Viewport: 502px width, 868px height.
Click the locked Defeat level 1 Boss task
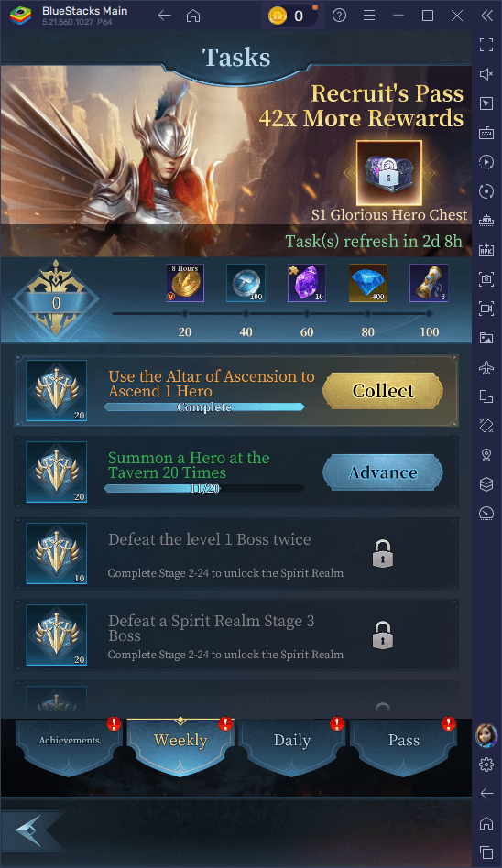pos(236,554)
